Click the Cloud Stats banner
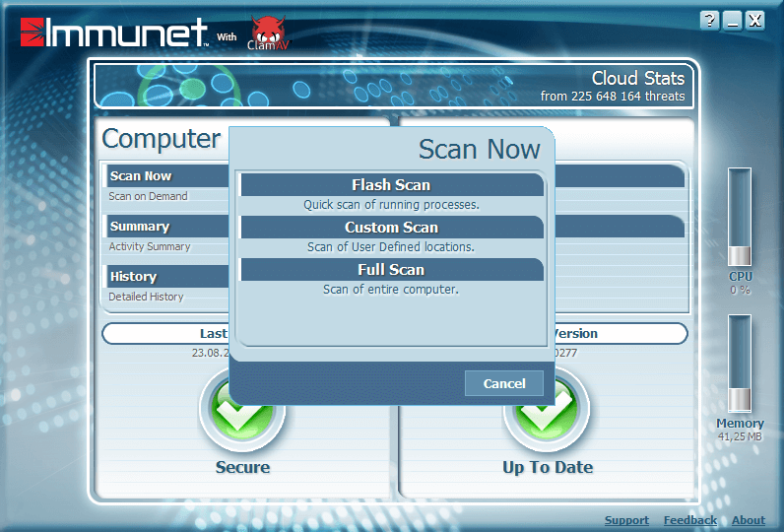 click(394, 86)
